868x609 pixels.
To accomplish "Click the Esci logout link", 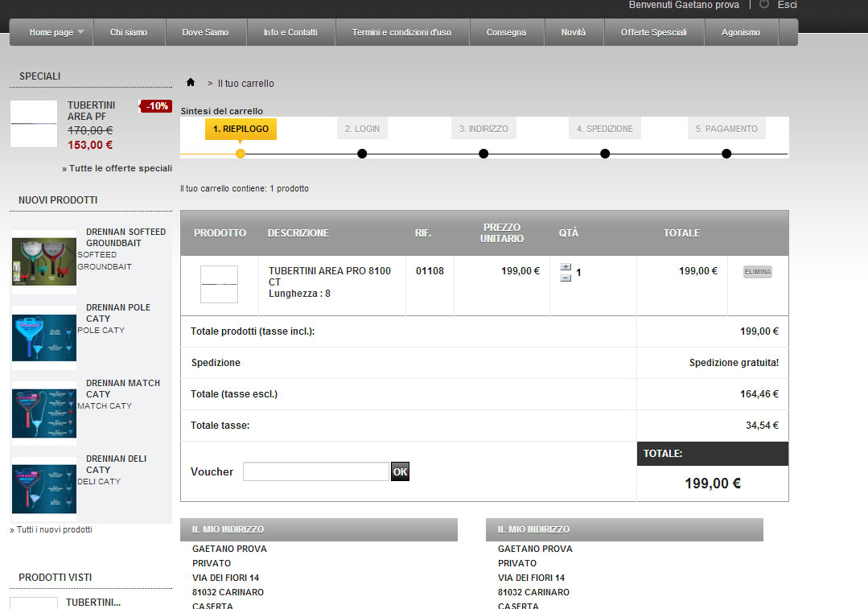I will tap(788, 5).
